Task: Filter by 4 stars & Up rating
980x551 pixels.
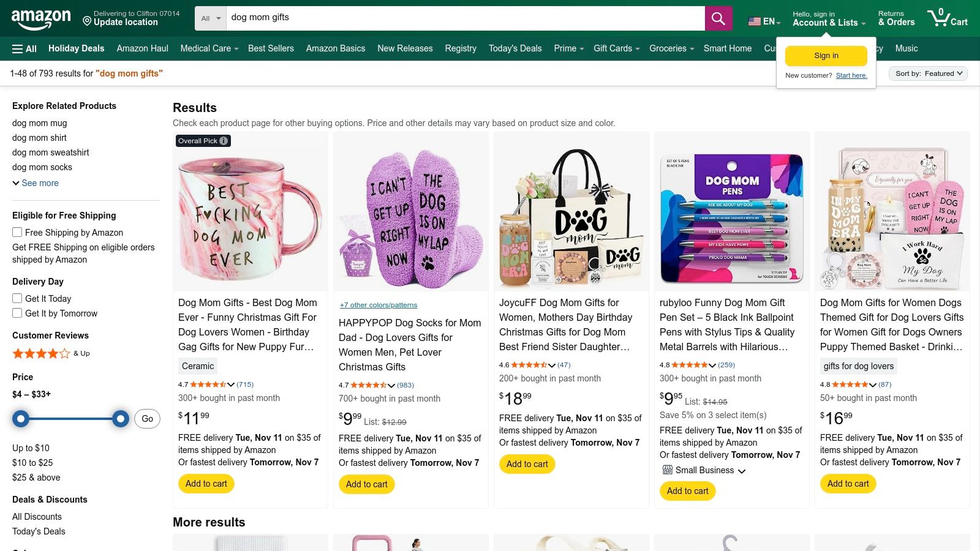Action: tap(40, 353)
